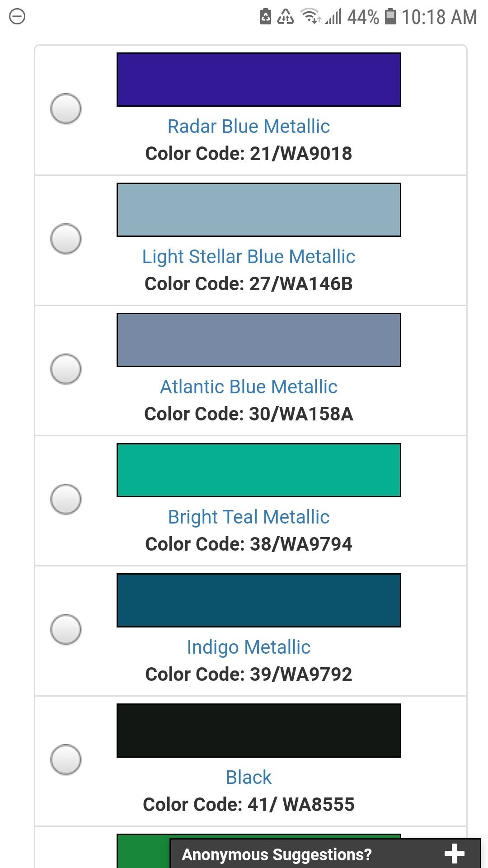Image resolution: width=488 pixels, height=868 pixels.
Task: Select the Radar Blue Metallic radio button
Action: pos(66,108)
